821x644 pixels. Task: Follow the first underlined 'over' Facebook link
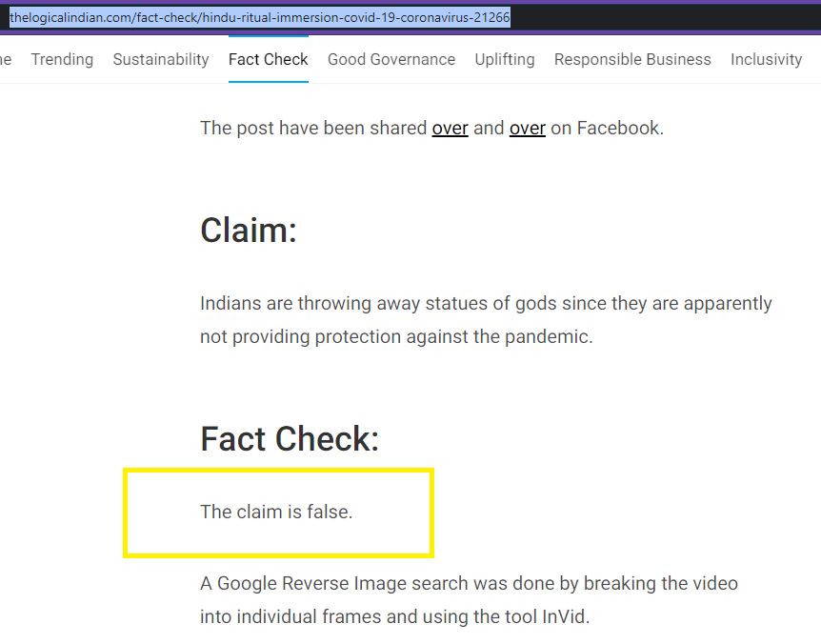(x=450, y=129)
